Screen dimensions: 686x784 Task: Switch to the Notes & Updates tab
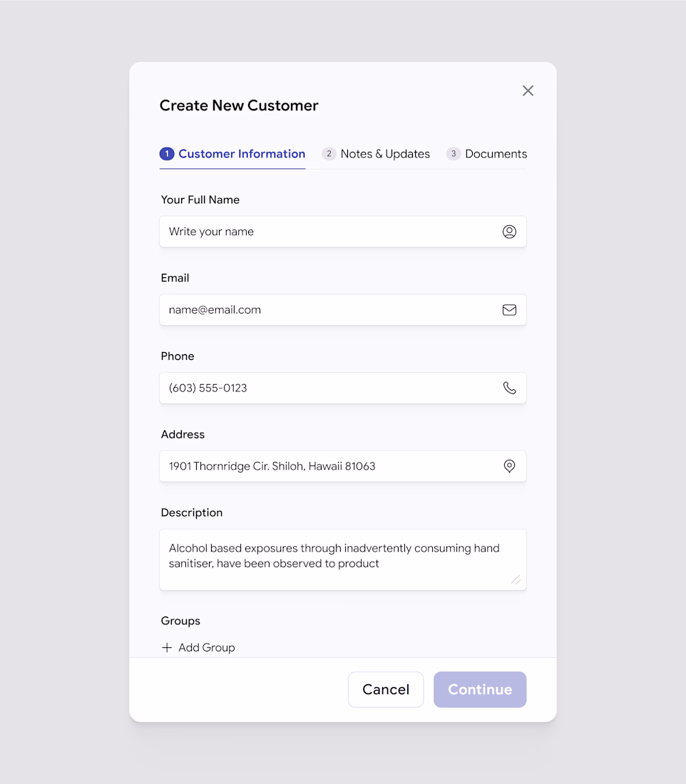pos(385,154)
